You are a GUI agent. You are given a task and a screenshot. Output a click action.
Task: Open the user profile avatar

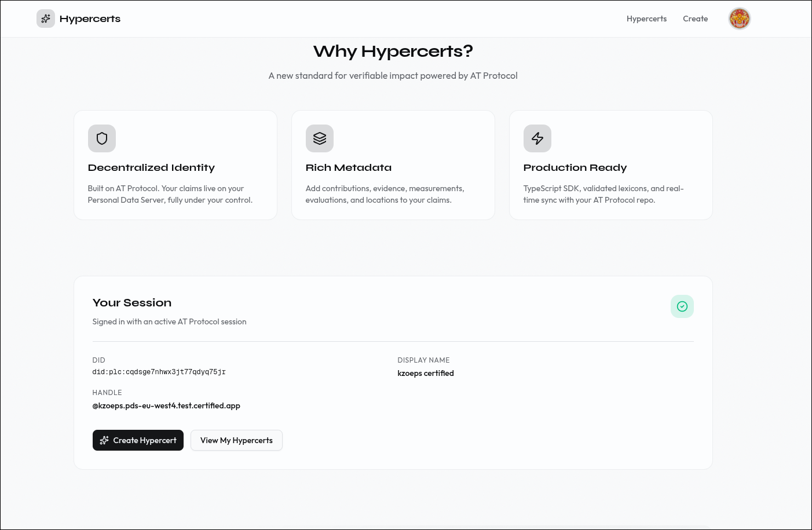coord(739,19)
